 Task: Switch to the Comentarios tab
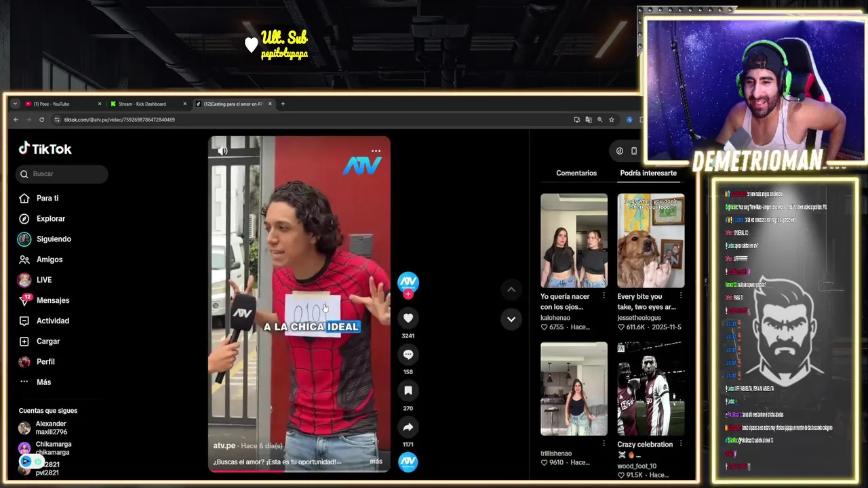tap(576, 173)
